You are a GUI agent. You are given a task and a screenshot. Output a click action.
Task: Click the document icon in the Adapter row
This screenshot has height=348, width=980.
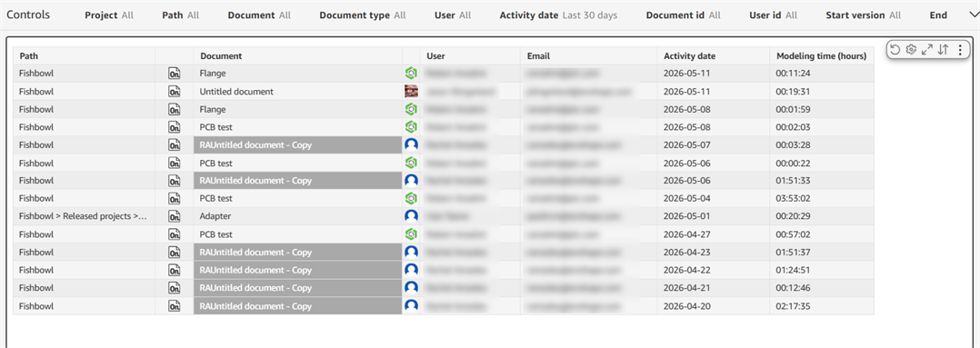coord(175,216)
